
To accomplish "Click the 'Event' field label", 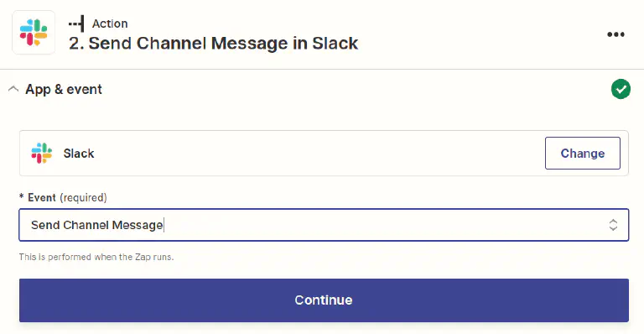I will pyautogui.click(x=42, y=197).
